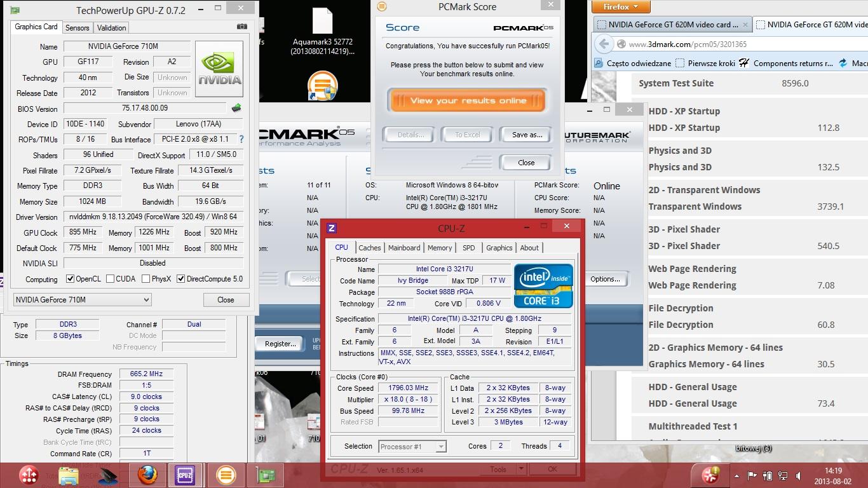The height and width of the screenshot is (488, 868).
Task: Click the Intel Core i3 logo in CPU-Z
Action: [x=543, y=286]
